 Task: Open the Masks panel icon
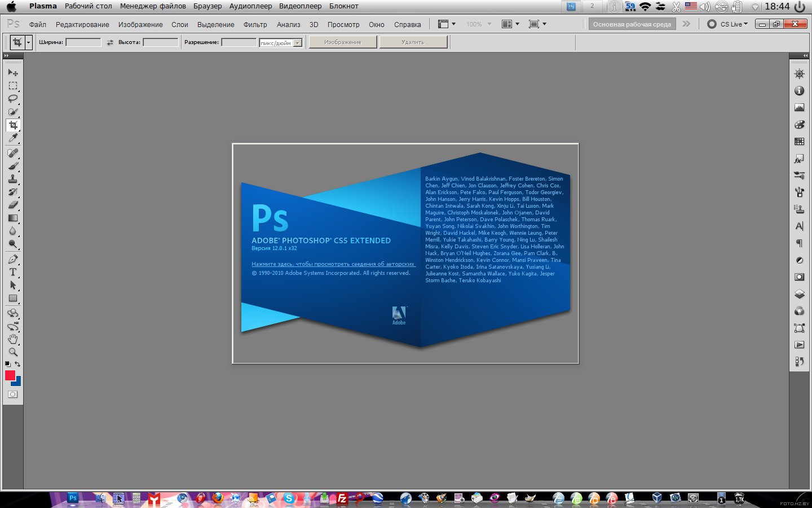pos(799,277)
